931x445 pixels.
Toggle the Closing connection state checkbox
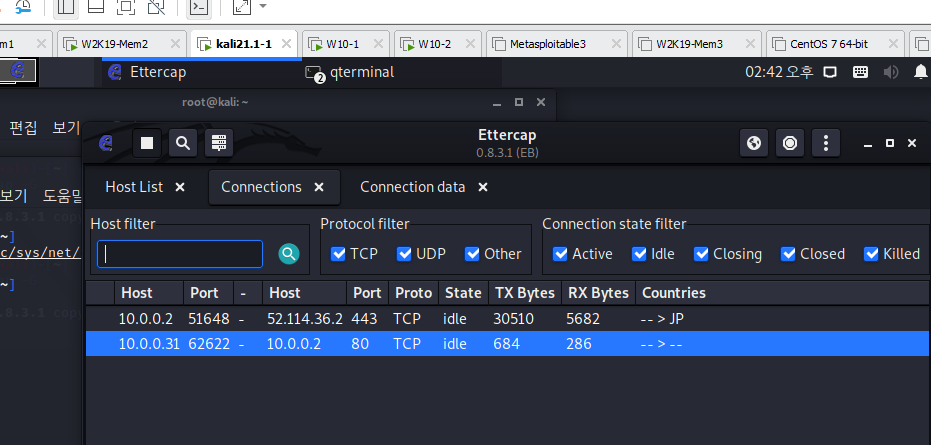[x=701, y=254]
